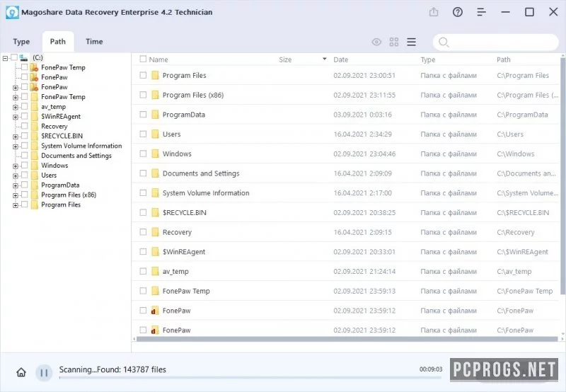The height and width of the screenshot is (392, 566).
Task: Click the first FonePaw Temp deleted-folder icon in tree
Action: (x=34, y=67)
